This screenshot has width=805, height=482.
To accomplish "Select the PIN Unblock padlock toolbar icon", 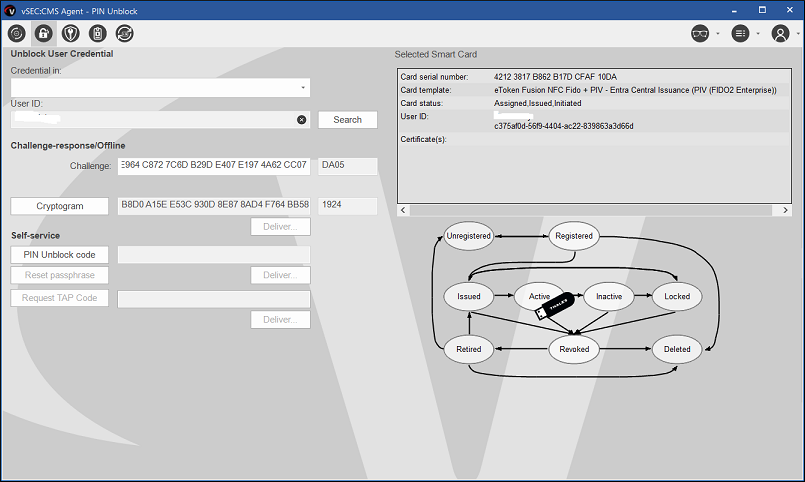I will coord(44,34).
